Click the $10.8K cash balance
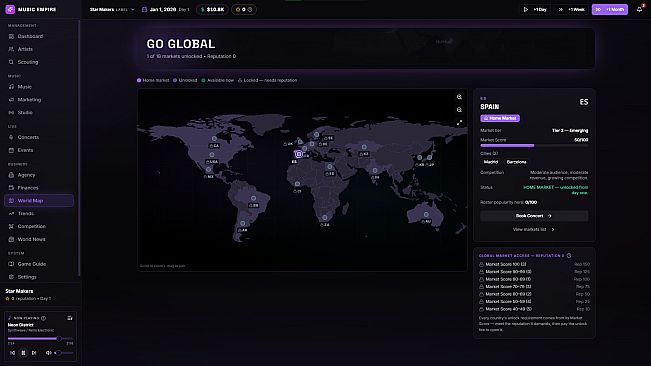This screenshot has width=651, height=366. 212,9
